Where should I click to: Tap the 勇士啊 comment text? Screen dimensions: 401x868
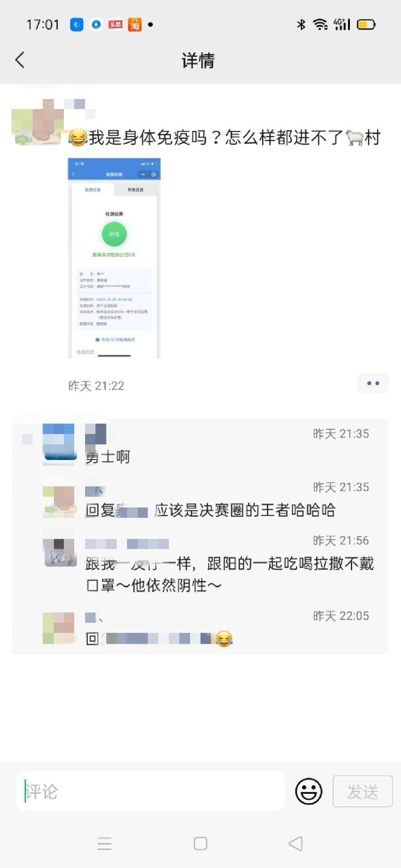tap(108, 457)
